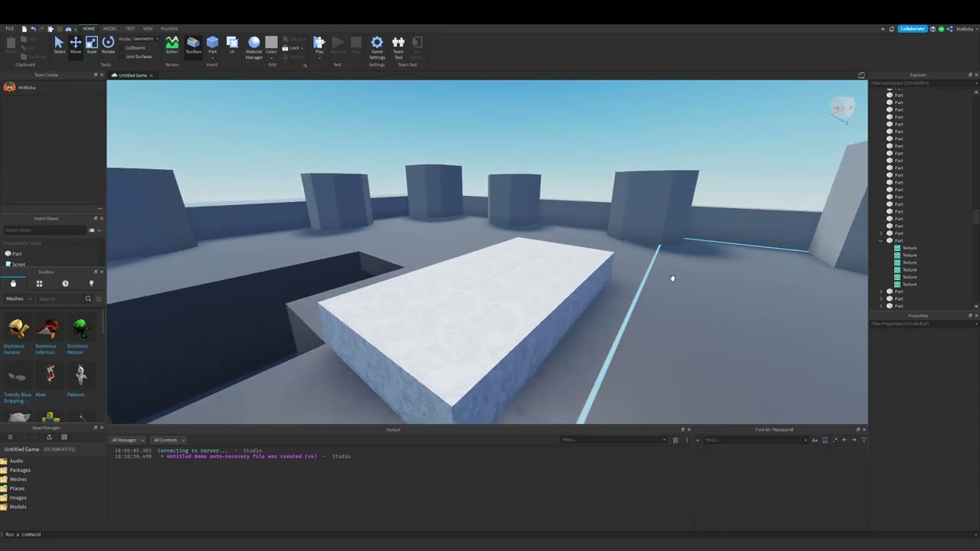Enable the Collisions checkbox
This screenshot has height=551, width=980.
tap(122, 47)
